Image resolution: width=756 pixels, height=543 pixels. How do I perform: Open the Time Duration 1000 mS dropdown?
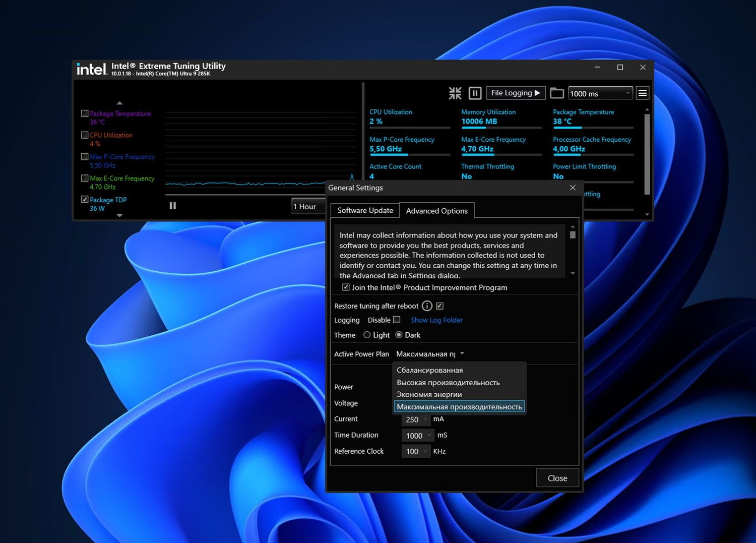point(418,436)
